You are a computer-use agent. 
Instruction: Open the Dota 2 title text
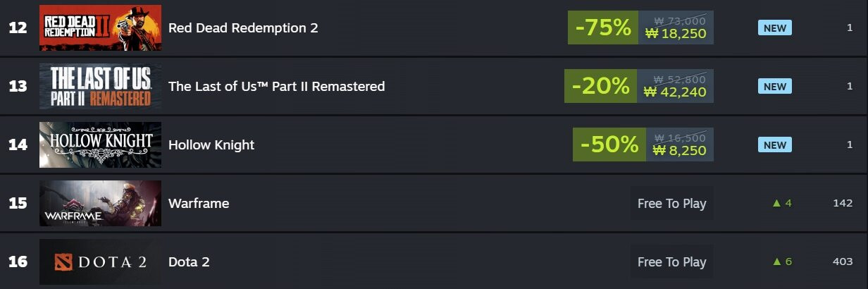point(189,262)
